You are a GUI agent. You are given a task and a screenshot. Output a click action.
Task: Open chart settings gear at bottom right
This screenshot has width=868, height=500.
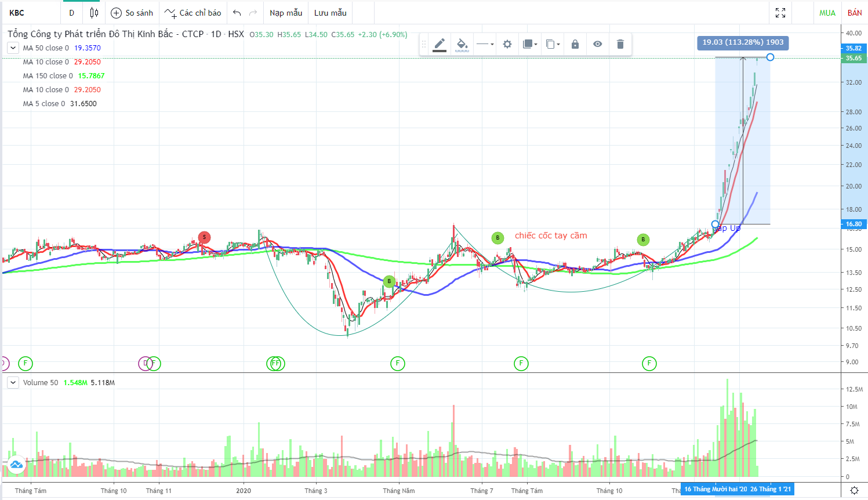[x=854, y=491]
